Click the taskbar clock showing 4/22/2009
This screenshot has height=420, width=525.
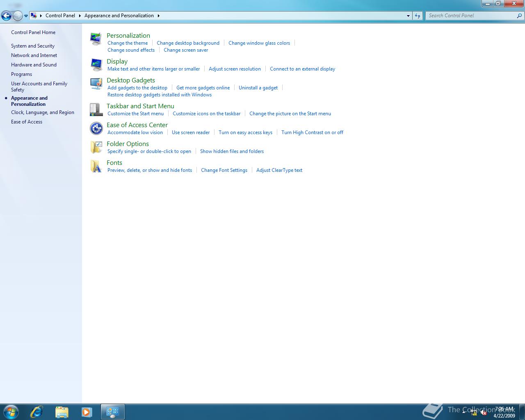504,412
